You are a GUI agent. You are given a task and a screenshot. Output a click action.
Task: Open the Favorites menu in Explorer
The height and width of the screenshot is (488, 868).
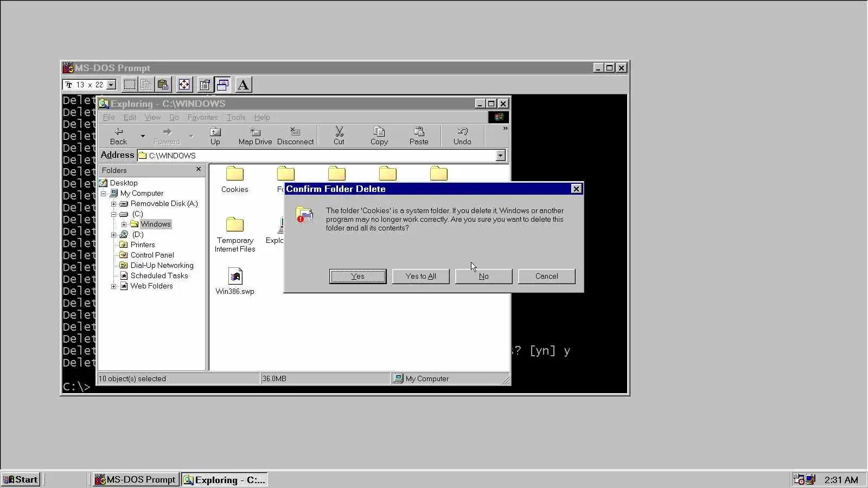(202, 117)
